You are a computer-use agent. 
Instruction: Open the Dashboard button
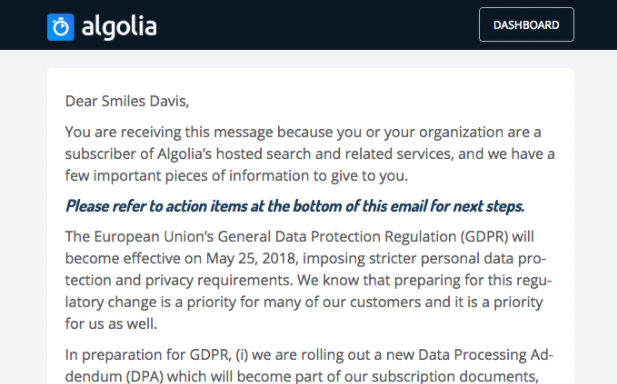click(x=526, y=25)
